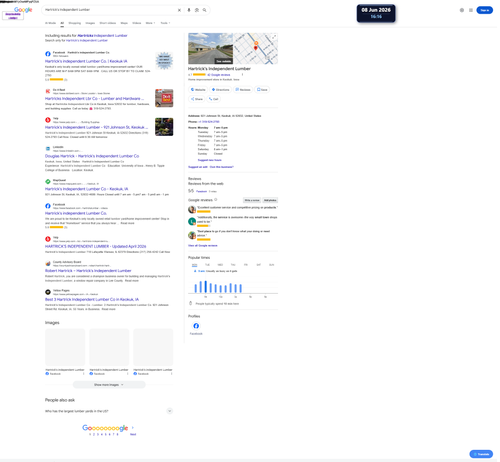
Task: Click View all Google reviews link
Action: point(203,245)
